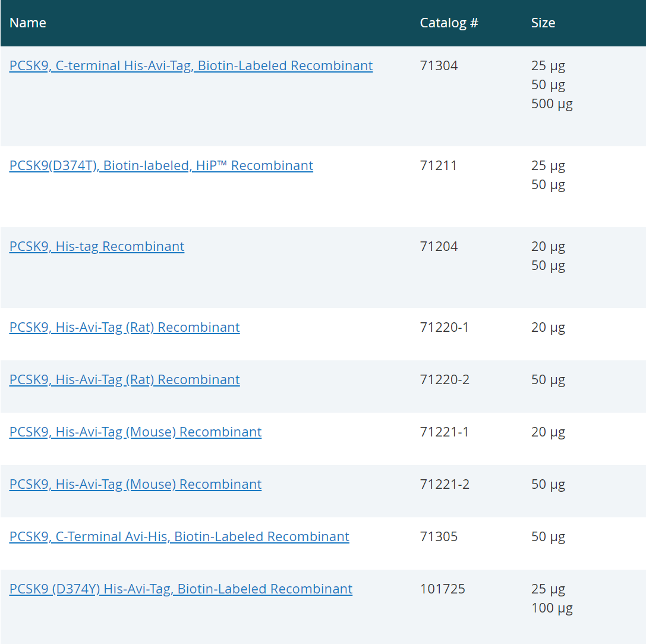Open the Mouse Recombinant link for catalog 71221-1

tap(135, 432)
